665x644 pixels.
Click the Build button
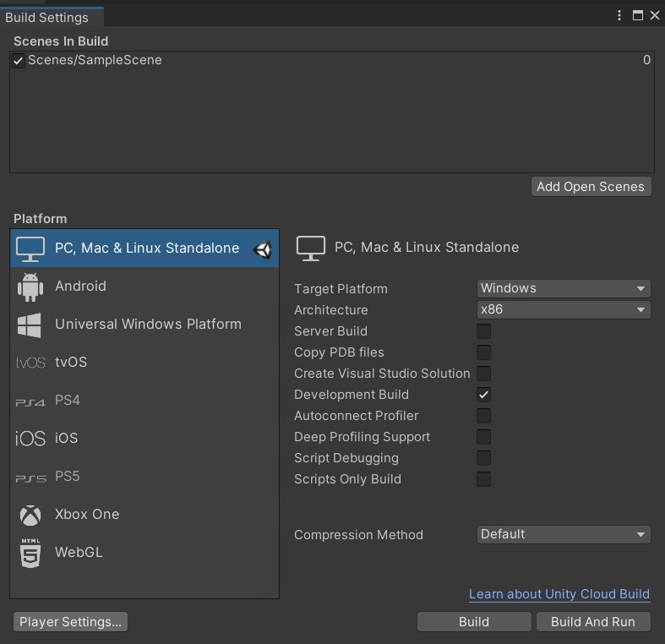click(474, 622)
